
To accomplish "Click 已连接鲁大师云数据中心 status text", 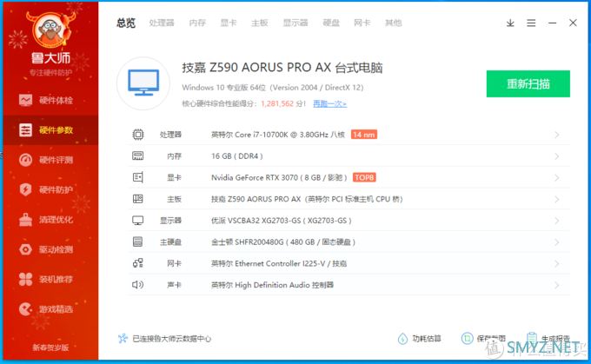I will [172, 339].
